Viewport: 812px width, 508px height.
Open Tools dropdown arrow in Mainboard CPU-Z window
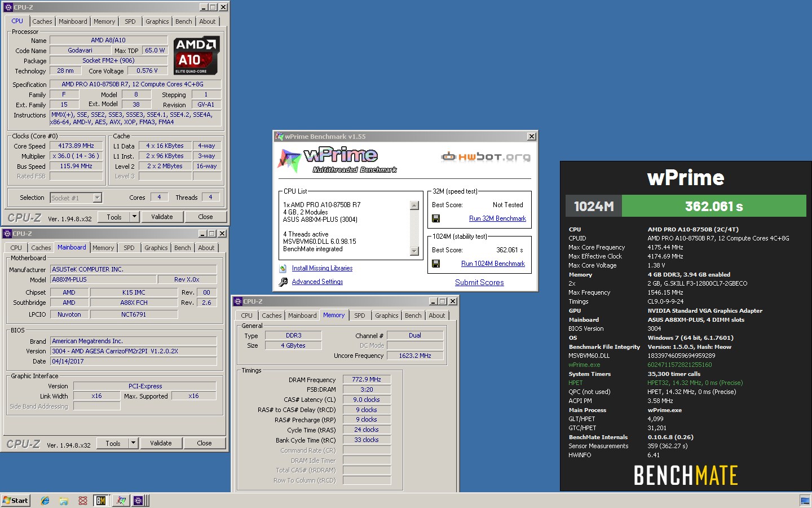tap(133, 443)
